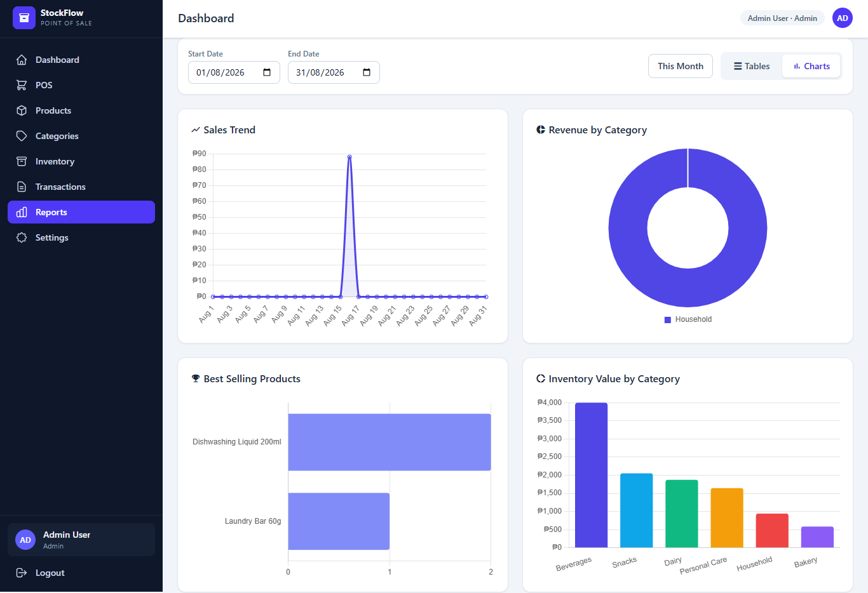Click the StockFlow logo icon

pos(24,18)
